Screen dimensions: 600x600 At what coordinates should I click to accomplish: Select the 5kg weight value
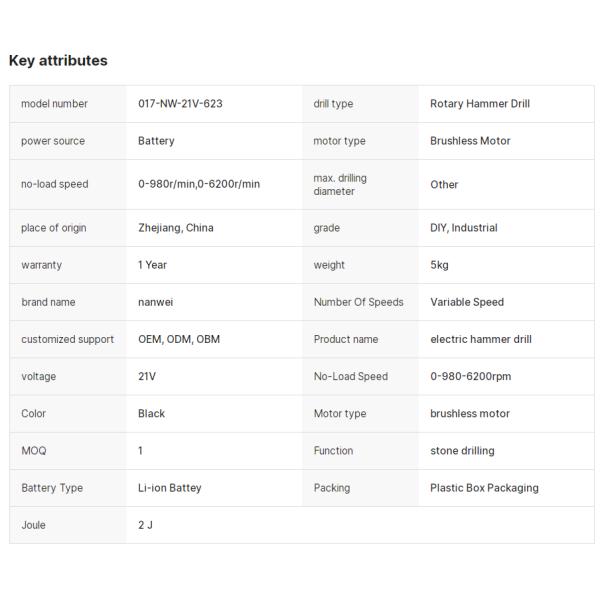439,265
